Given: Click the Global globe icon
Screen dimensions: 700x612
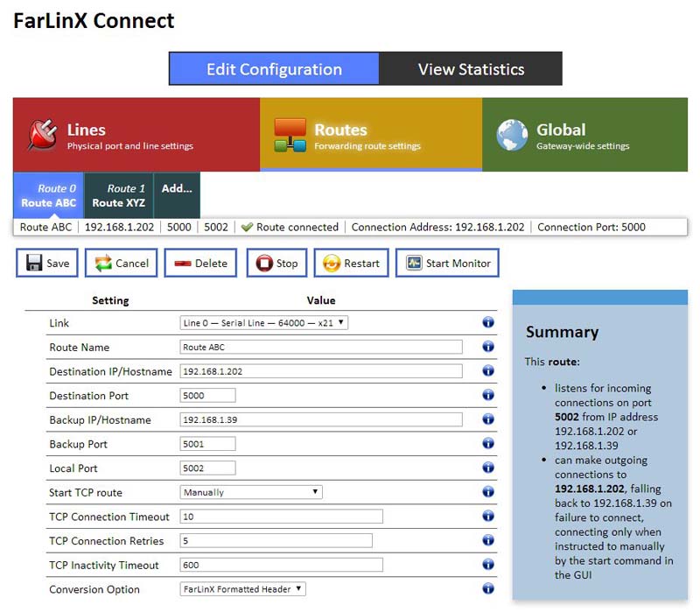Looking at the screenshot, I should click(512, 135).
